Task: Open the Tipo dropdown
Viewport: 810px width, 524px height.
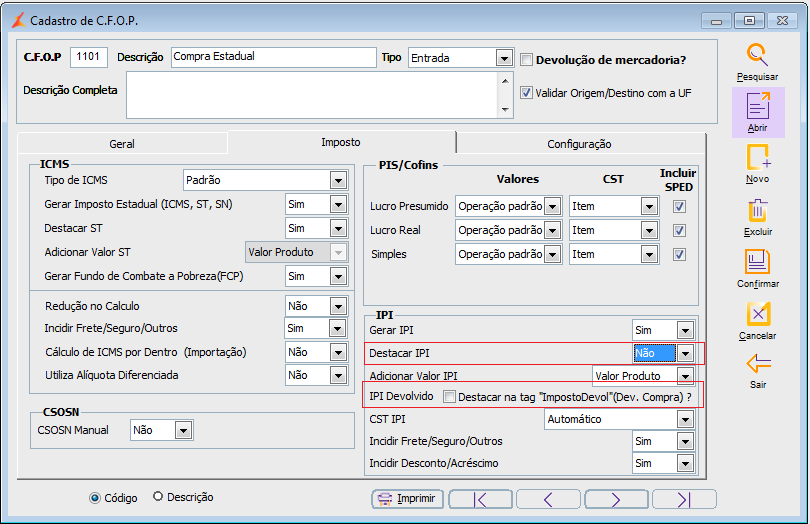Action: point(504,58)
